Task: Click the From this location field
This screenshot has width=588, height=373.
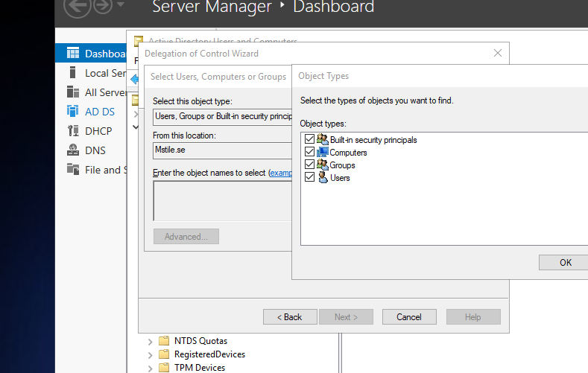Action: 222,150
